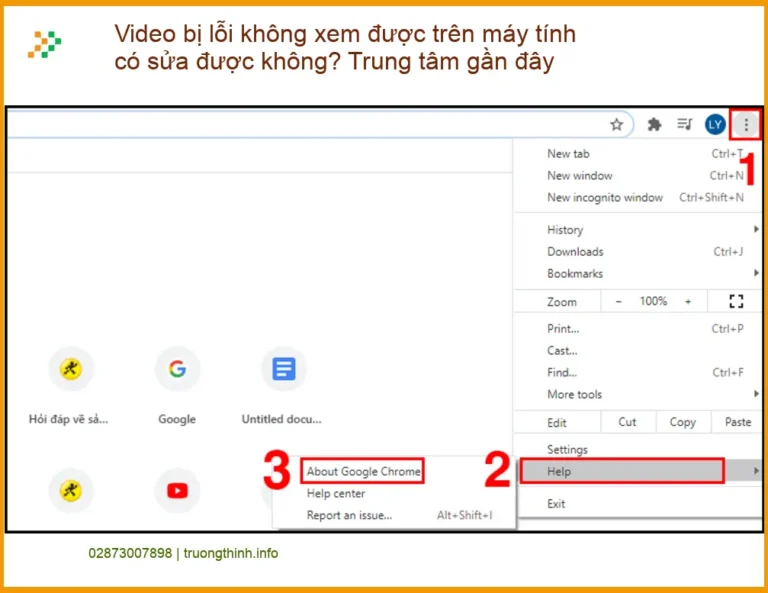This screenshot has width=768, height=593.
Task: Open Help center submenu item
Action: (394, 494)
